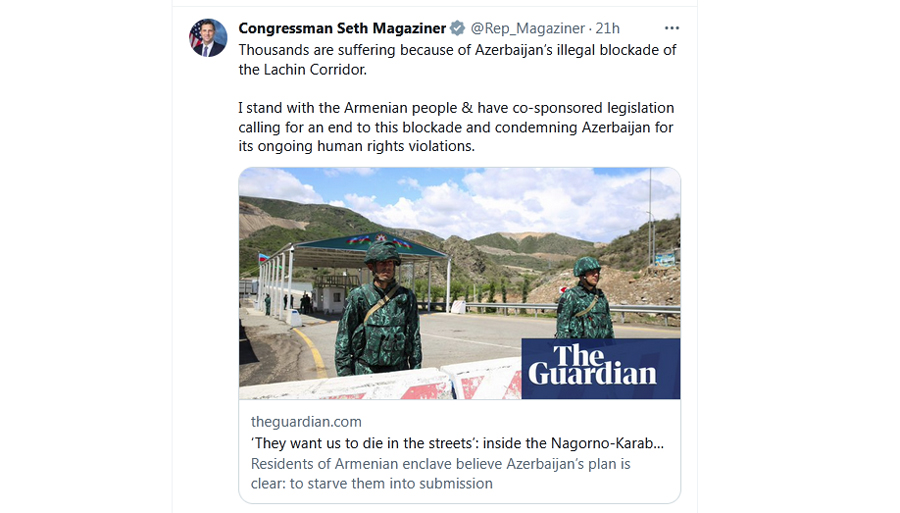Click the 'They want us to die' headline

coord(457,443)
